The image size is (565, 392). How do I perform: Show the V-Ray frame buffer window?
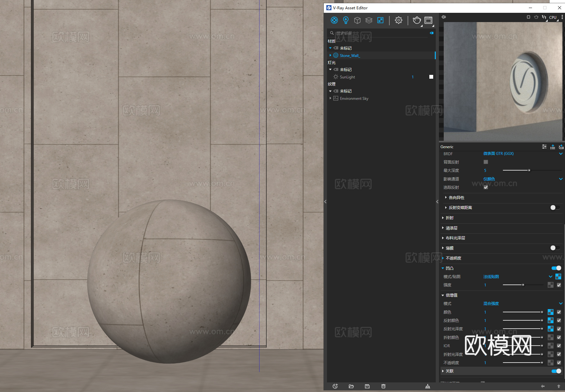428,20
